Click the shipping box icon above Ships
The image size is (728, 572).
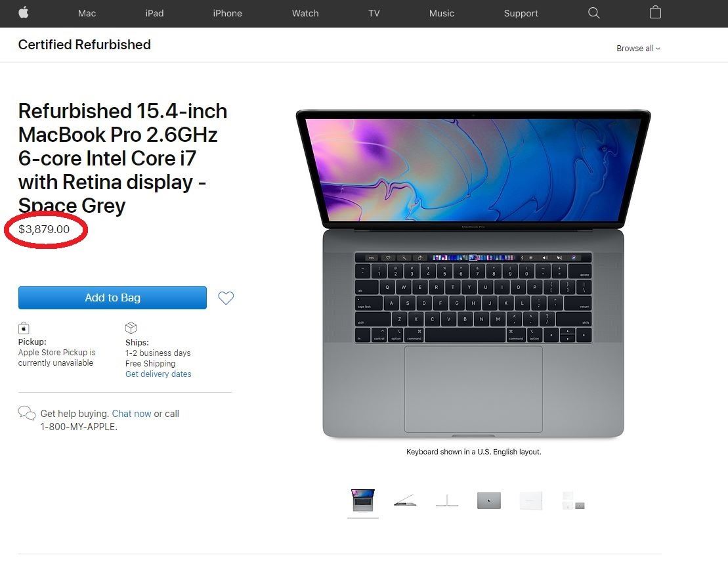pyautogui.click(x=131, y=328)
